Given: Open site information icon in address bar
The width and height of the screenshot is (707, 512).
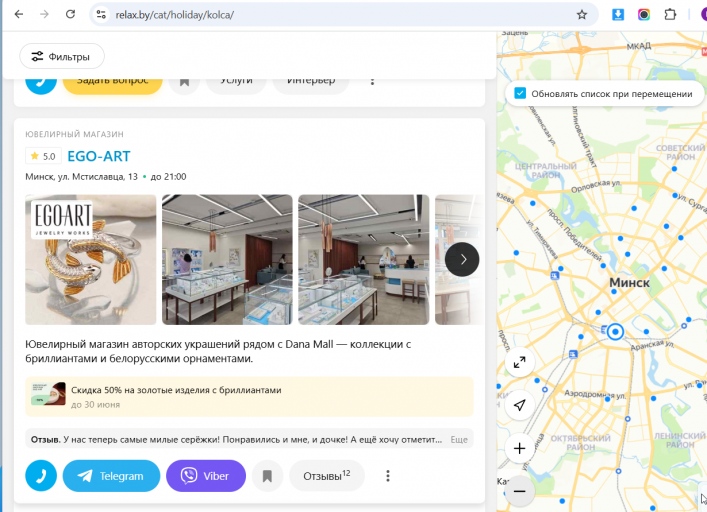Looking at the screenshot, I should [101, 14].
